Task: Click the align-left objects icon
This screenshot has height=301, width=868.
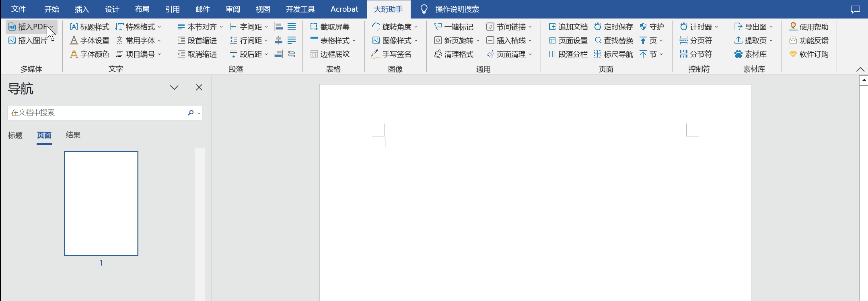Action: [x=279, y=27]
